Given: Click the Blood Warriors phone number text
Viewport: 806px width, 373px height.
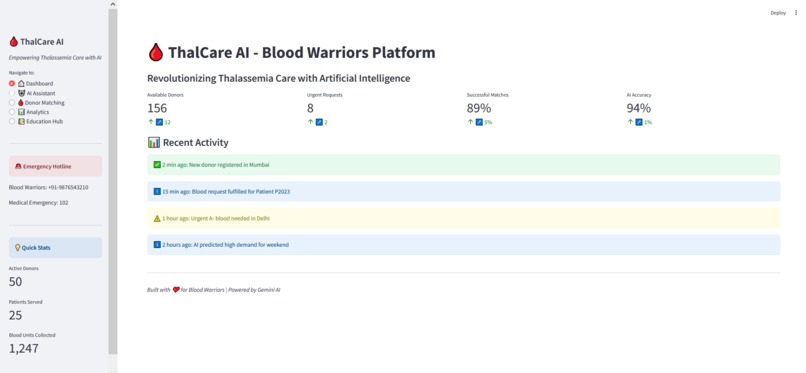Looking at the screenshot, I should click(48, 188).
